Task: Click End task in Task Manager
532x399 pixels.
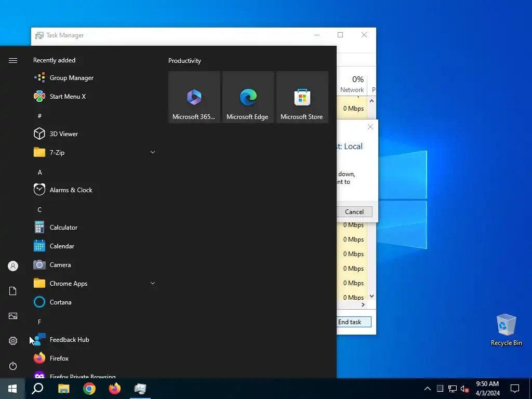Action: tap(354, 322)
